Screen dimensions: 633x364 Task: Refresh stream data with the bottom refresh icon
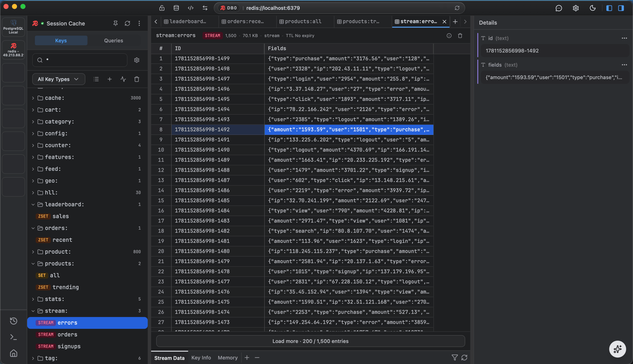click(464, 358)
